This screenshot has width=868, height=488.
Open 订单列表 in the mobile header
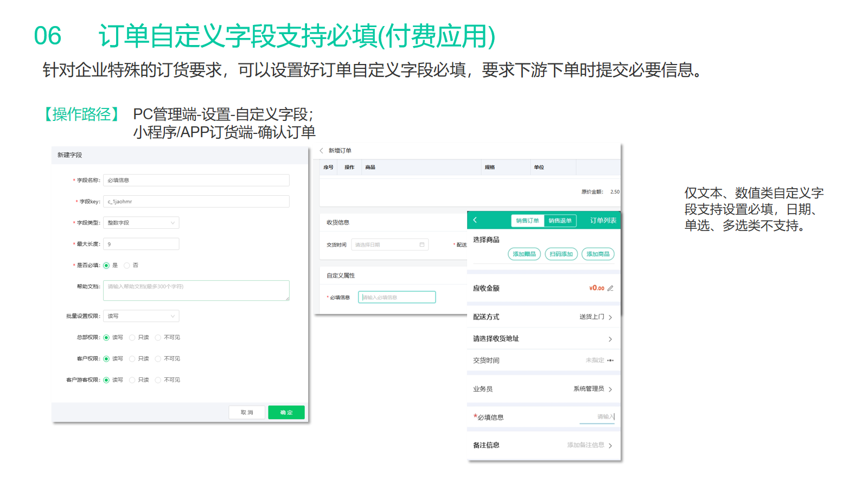603,221
